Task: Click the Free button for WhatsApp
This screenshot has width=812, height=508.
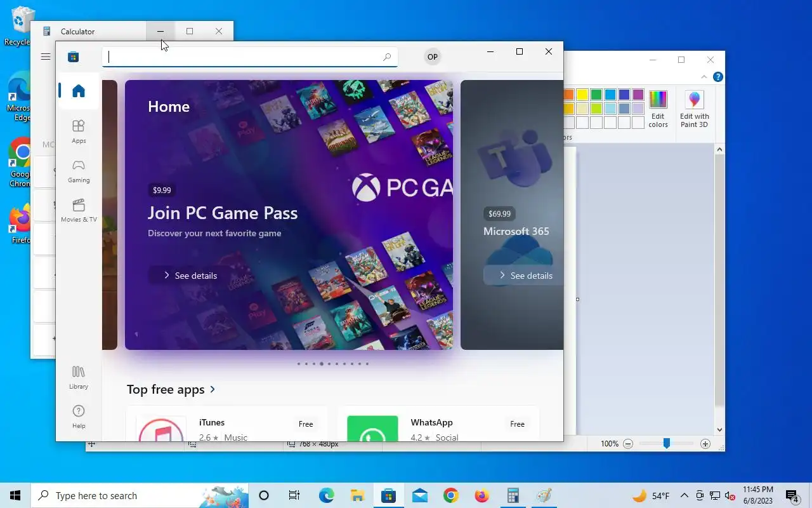Action: click(517, 424)
